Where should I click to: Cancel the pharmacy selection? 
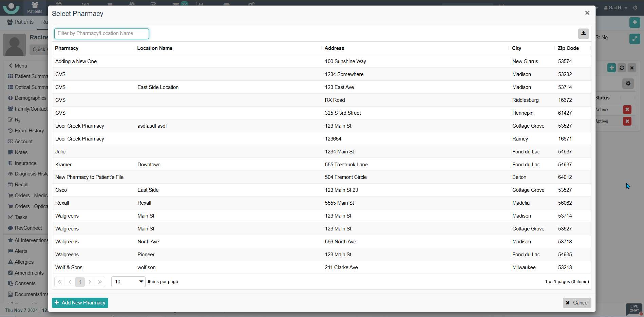(x=577, y=303)
